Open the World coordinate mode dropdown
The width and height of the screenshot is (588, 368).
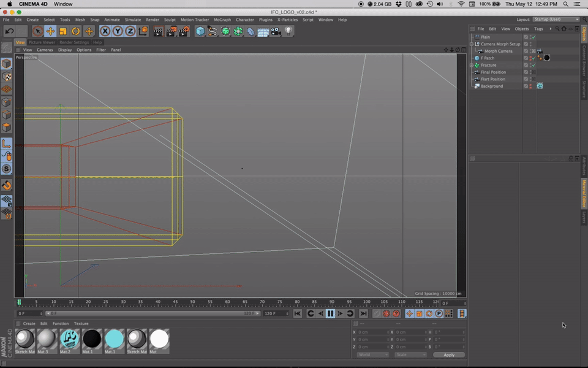[x=373, y=355]
